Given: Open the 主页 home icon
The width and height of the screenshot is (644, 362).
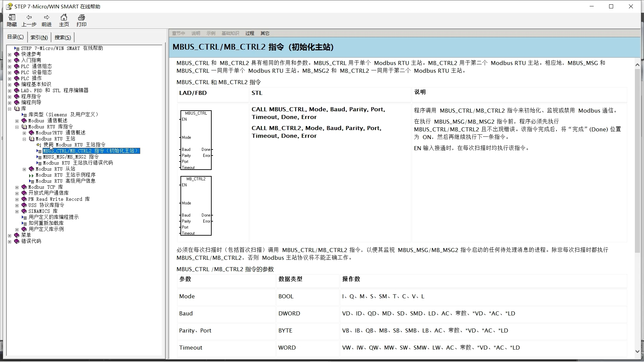Looking at the screenshot, I should coord(64,17).
